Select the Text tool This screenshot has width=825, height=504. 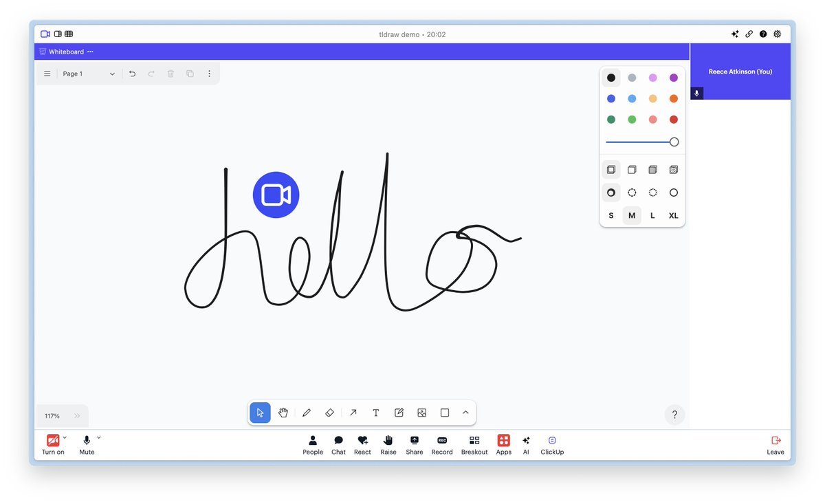(x=376, y=413)
